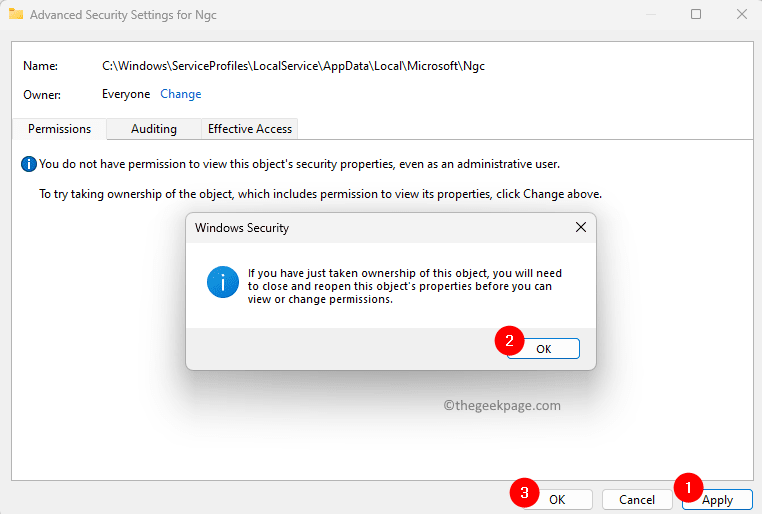Click the Ngc folder path next to Name
Viewport: 762px width, 514px height.
(293, 65)
